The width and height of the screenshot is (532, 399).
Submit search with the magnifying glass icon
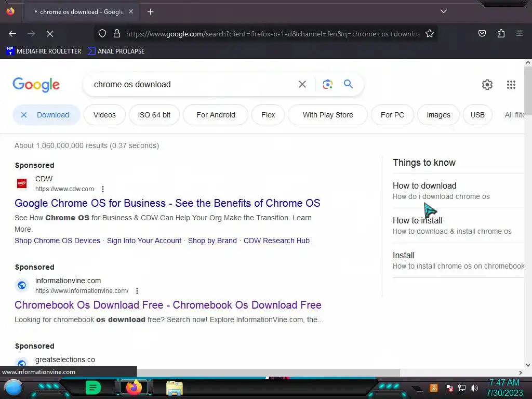(x=348, y=84)
